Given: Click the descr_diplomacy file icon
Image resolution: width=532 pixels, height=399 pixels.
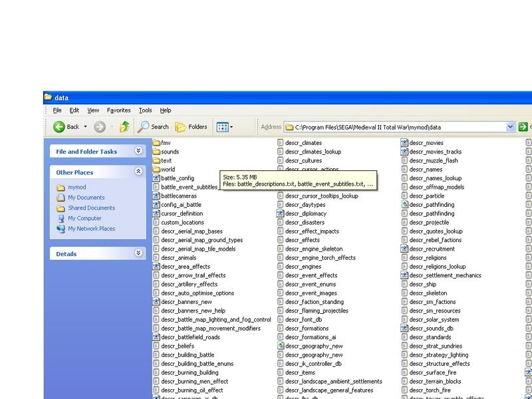Looking at the screenshot, I should [x=280, y=213].
